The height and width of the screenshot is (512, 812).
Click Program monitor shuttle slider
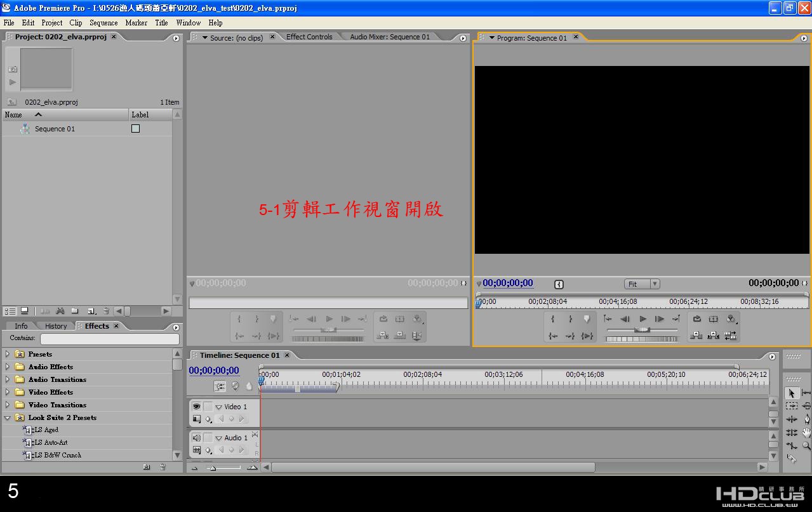[642, 330]
